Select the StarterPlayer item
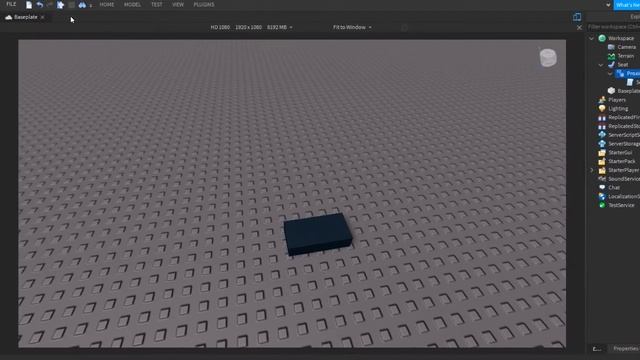Viewport: 640px width, 360px height. tap(623, 170)
